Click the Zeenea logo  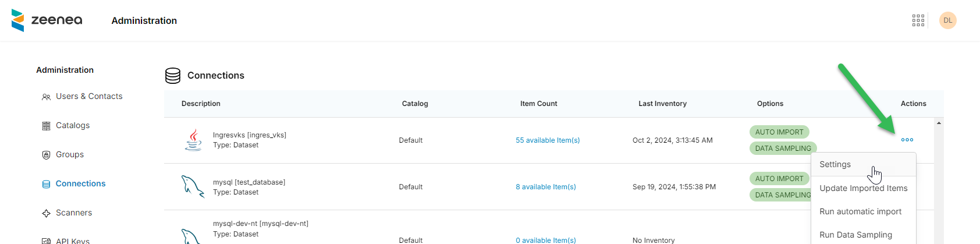pos(47,20)
